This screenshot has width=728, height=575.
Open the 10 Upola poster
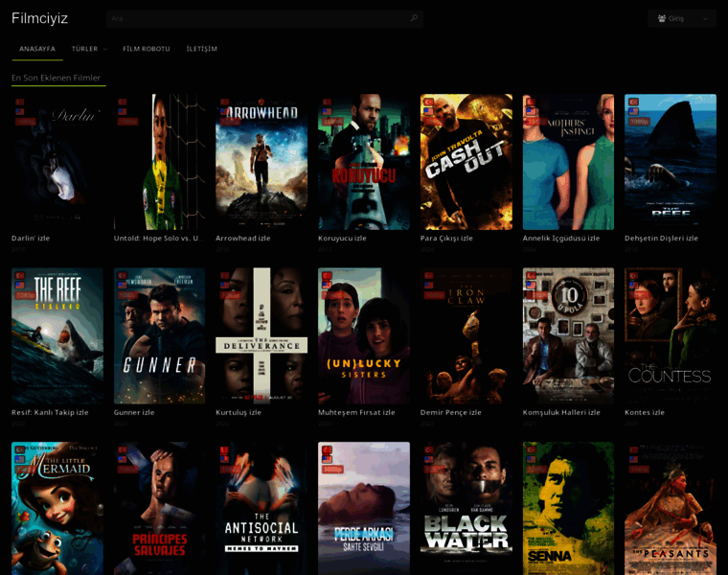coord(568,335)
